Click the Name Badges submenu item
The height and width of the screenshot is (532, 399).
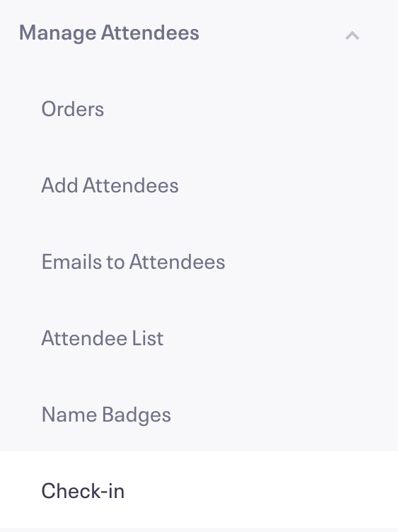[x=106, y=415]
